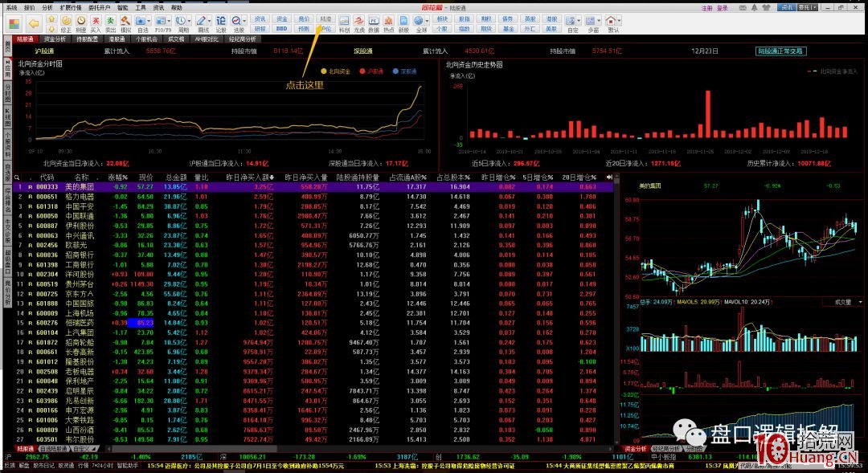This screenshot has height=473, width=868.
Task: Click the 期货 toolbar button
Action: (486, 28)
